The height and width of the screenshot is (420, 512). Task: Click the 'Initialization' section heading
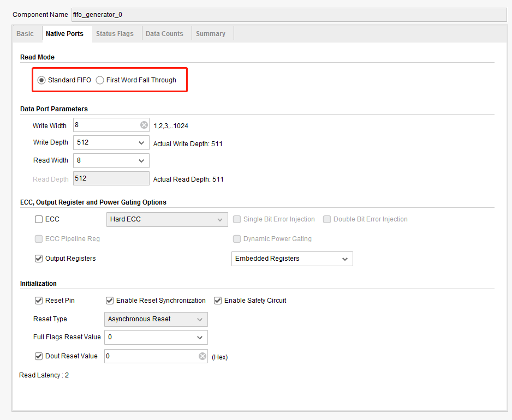38,283
